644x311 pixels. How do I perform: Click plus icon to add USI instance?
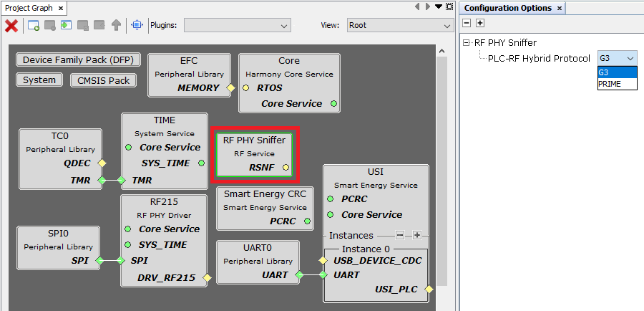pyautogui.click(x=417, y=235)
